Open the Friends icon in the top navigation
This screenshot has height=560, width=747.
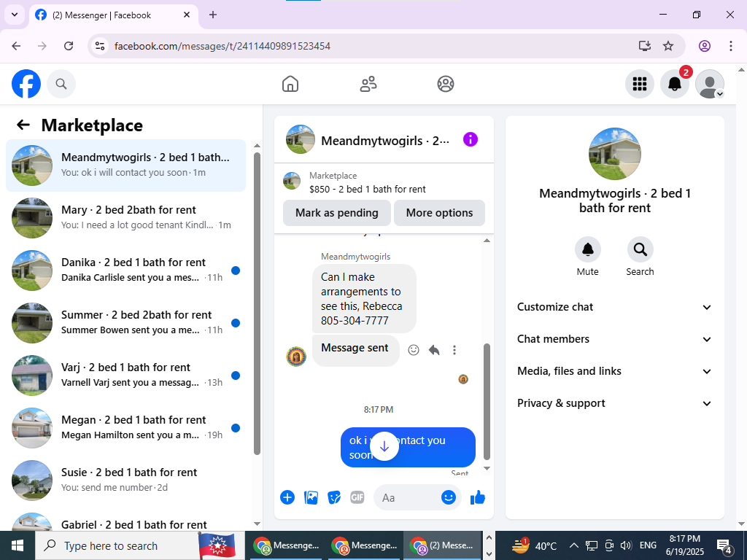pyautogui.click(x=368, y=84)
